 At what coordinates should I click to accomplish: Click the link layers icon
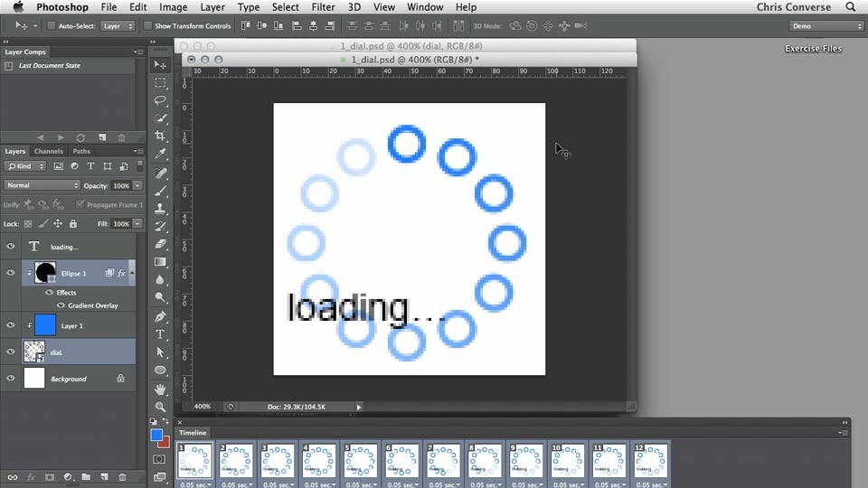[12, 477]
